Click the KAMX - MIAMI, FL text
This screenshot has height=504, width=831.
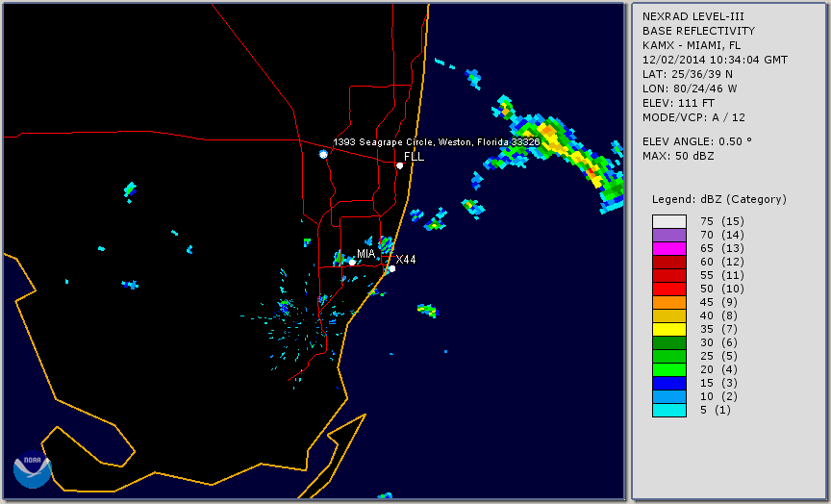tap(692, 45)
